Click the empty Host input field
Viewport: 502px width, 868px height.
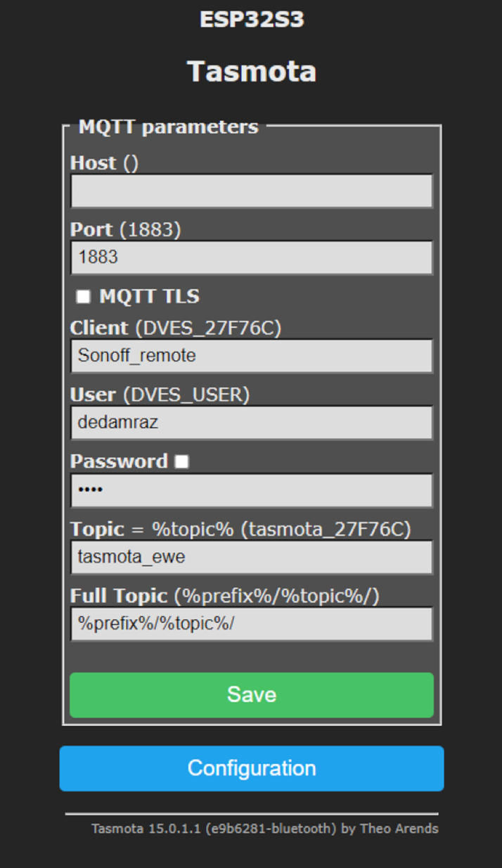252,191
